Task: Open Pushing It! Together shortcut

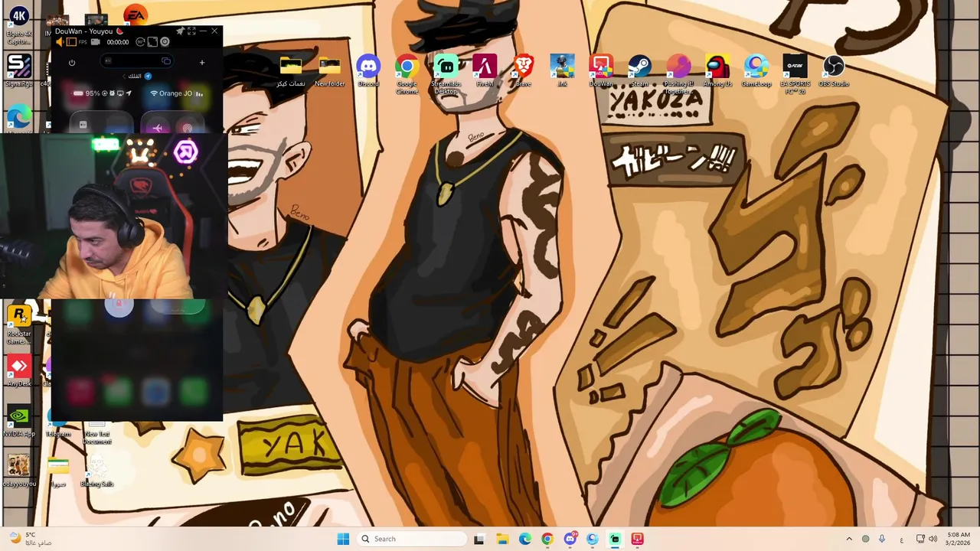Action: [x=678, y=74]
